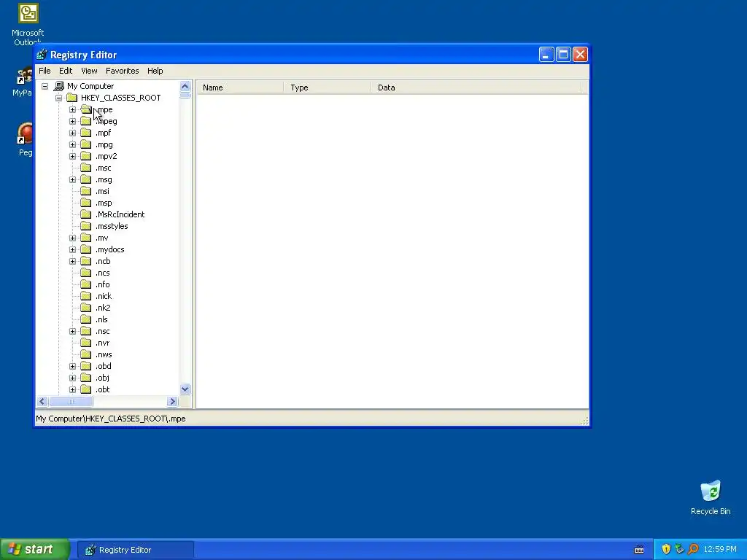This screenshot has width=747, height=560.
Task: Click the tree scroll left arrow
Action: (42, 402)
